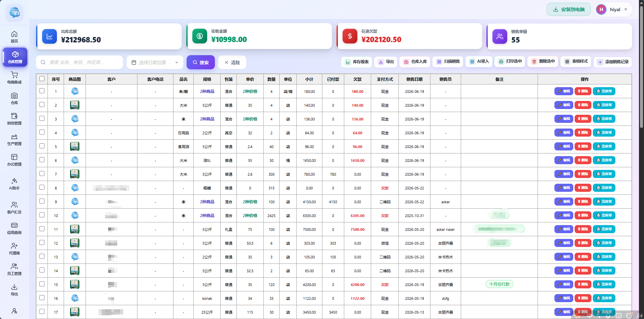Open 信用查询 card icon in sidebar

click(14, 228)
